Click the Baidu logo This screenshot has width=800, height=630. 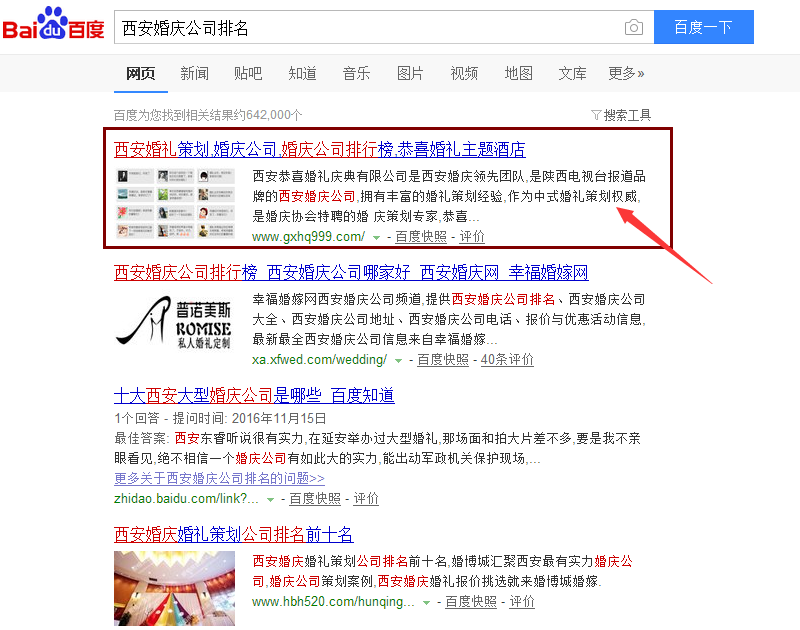[53, 23]
